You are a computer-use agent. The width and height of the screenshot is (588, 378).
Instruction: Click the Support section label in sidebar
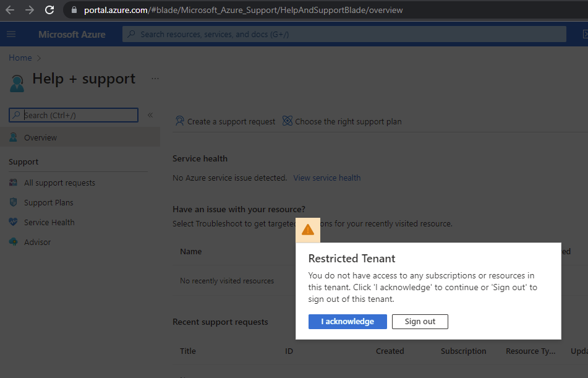click(x=23, y=161)
